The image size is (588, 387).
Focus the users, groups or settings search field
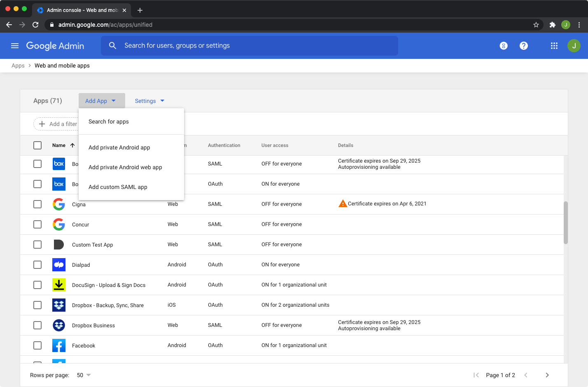(x=250, y=46)
